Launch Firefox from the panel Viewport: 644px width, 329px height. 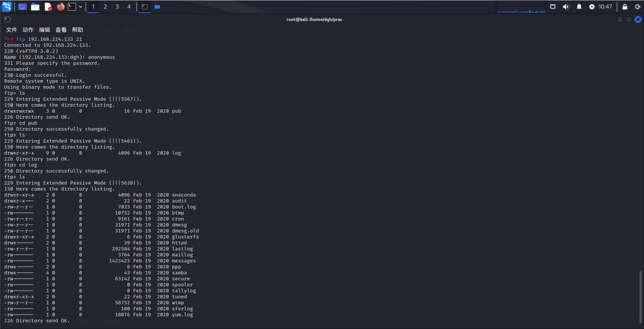click(x=61, y=7)
